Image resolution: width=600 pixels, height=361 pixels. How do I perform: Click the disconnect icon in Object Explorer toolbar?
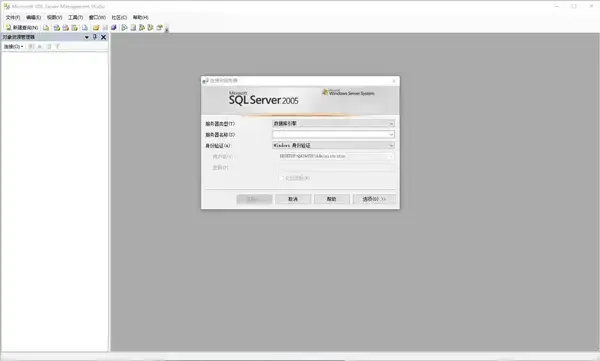pos(31,46)
